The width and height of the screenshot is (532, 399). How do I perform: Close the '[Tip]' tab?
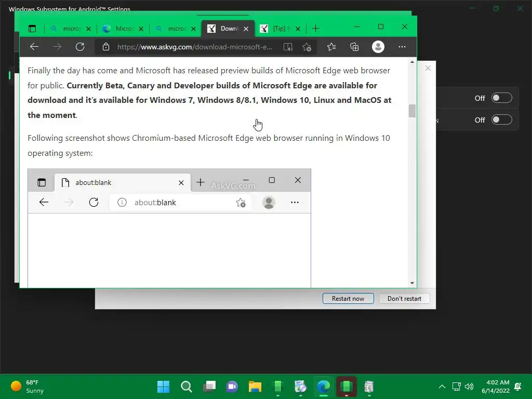[x=298, y=29]
